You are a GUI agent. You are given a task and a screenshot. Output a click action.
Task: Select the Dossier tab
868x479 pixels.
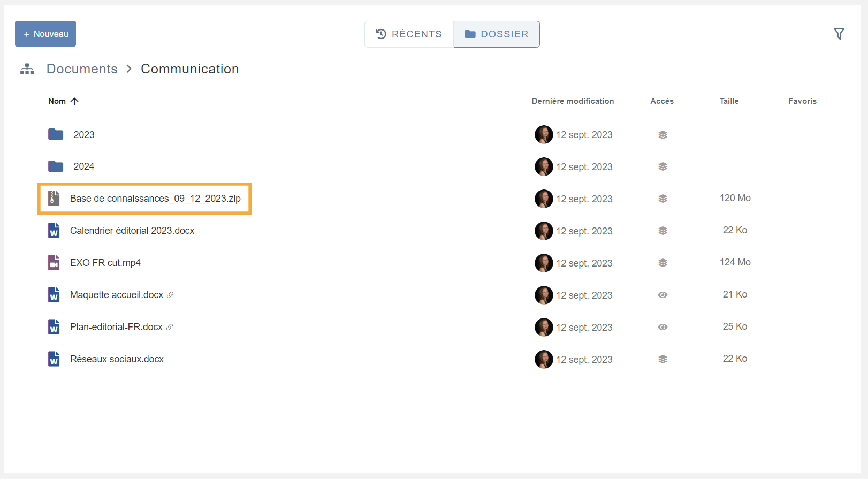(x=497, y=34)
